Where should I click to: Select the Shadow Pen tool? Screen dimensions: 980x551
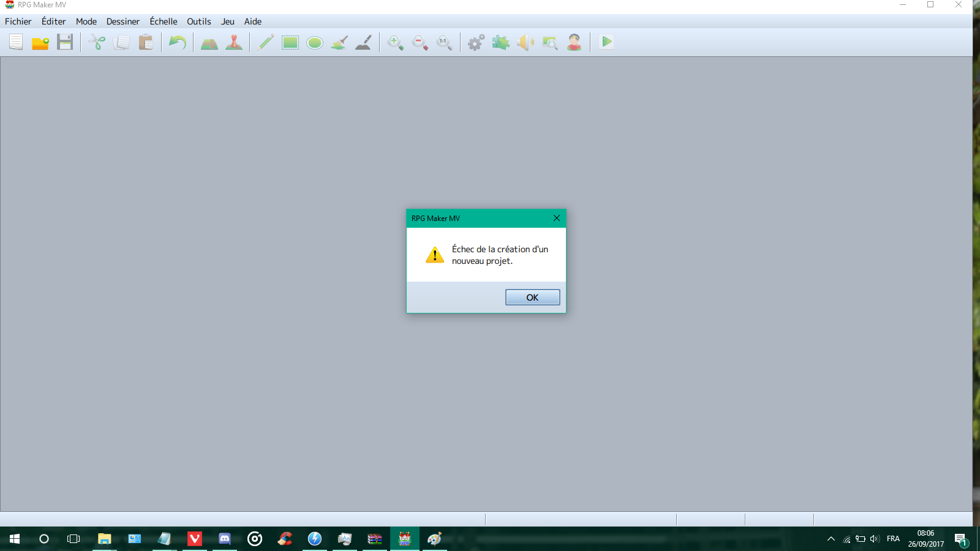364,42
